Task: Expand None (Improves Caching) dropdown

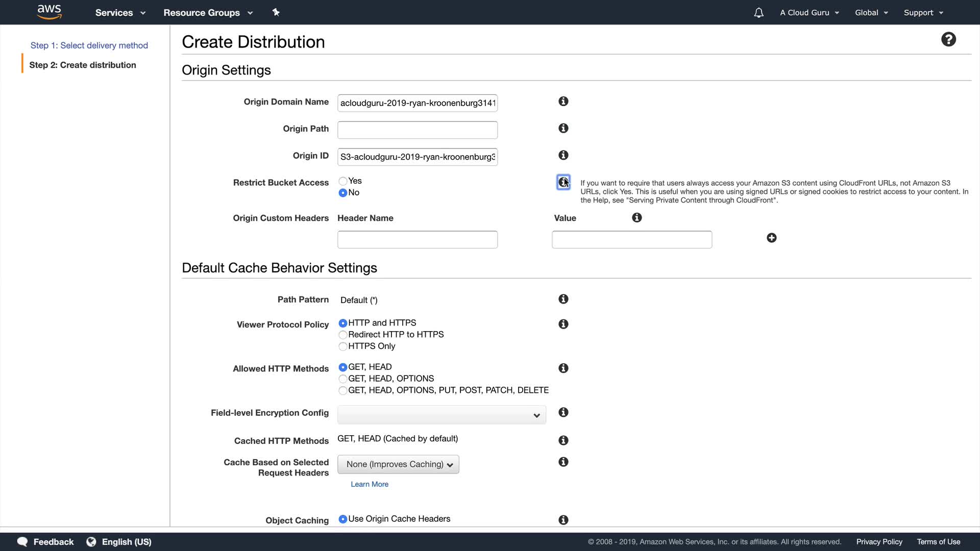Action: point(398,464)
